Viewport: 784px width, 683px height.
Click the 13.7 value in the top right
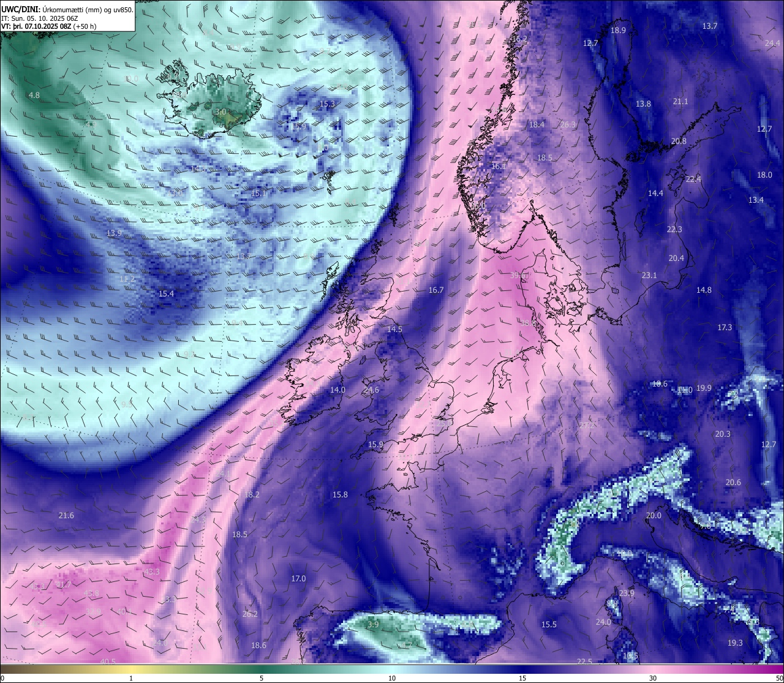click(710, 26)
